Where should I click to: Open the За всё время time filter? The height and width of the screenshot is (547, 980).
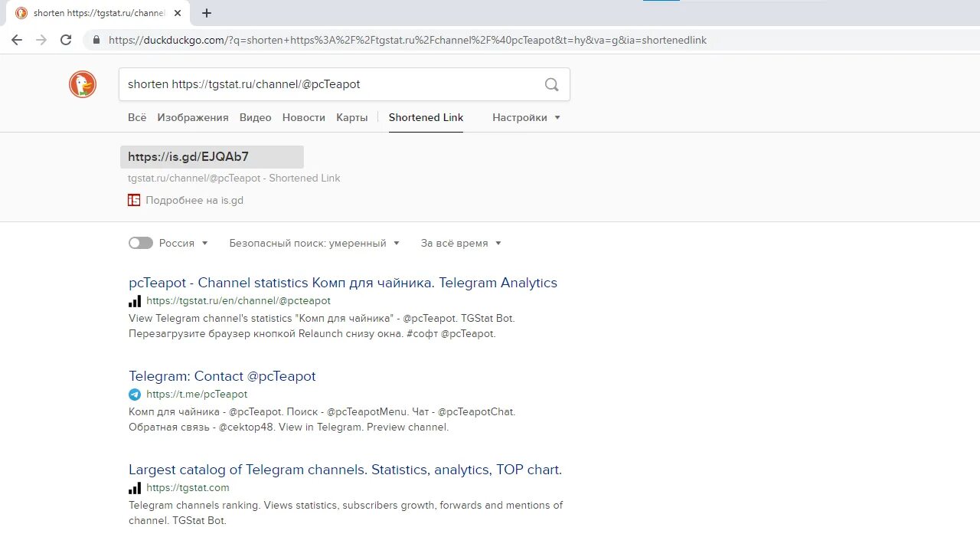pos(461,243)
